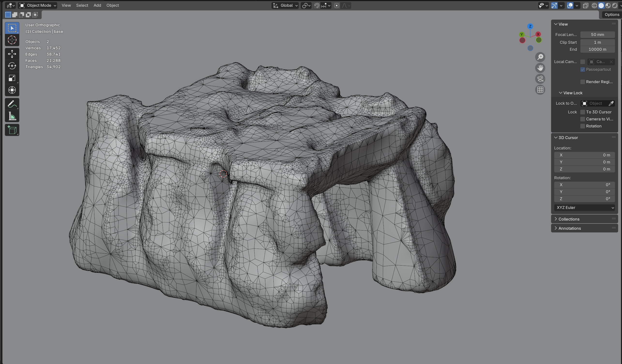Select the Measure tool

(12, 116)
